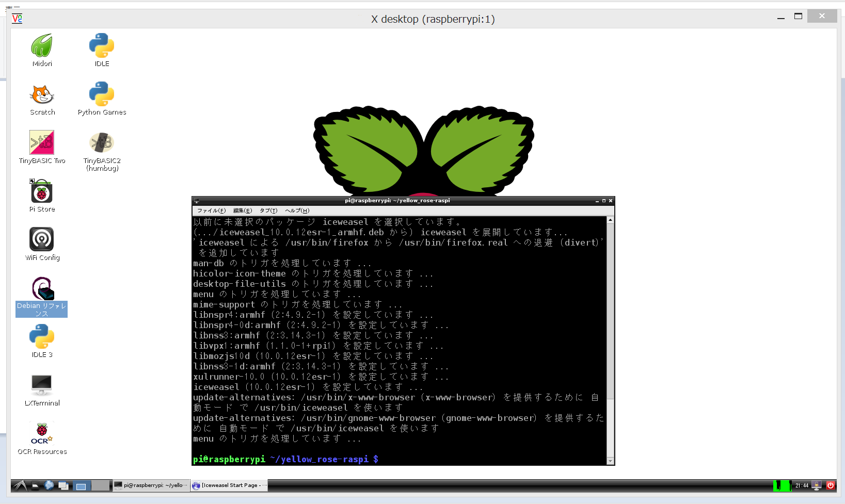Activate the pi@raspberrypi terminal taskbar button
845x504 pixels.
click(151, 485)
